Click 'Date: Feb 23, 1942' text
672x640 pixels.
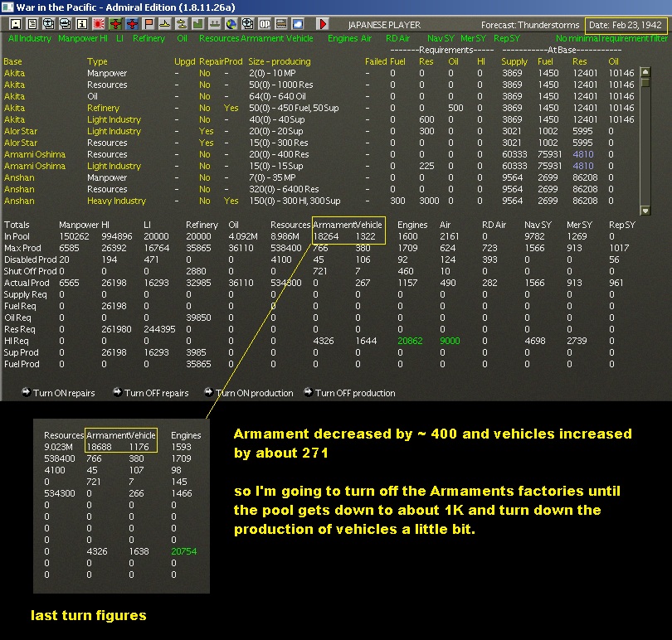point(626,25)
